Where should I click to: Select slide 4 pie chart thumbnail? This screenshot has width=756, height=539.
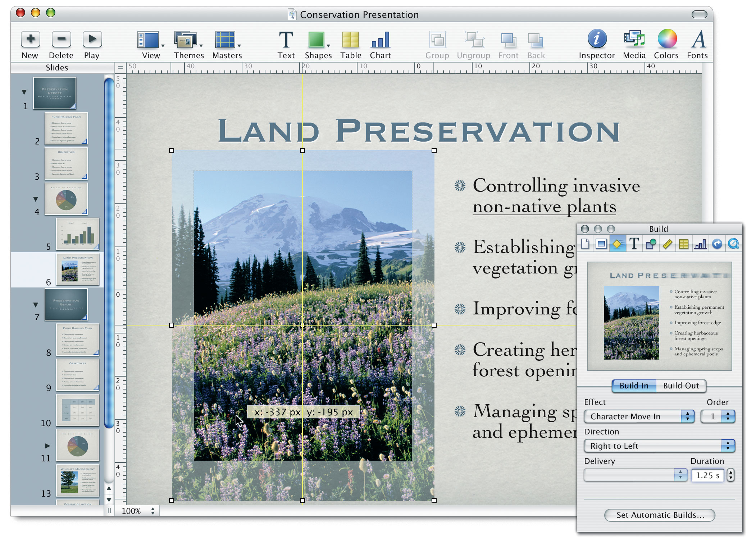(66, 199)
